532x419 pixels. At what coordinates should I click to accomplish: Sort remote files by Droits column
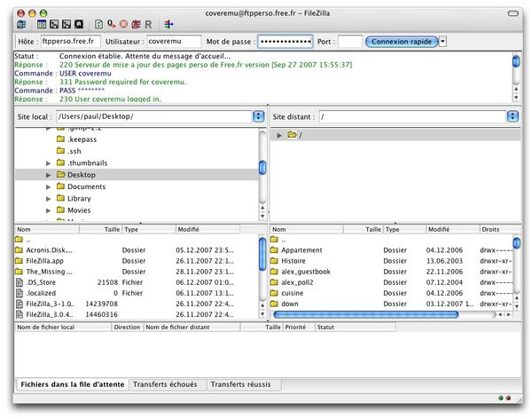(x=499, y=229)
